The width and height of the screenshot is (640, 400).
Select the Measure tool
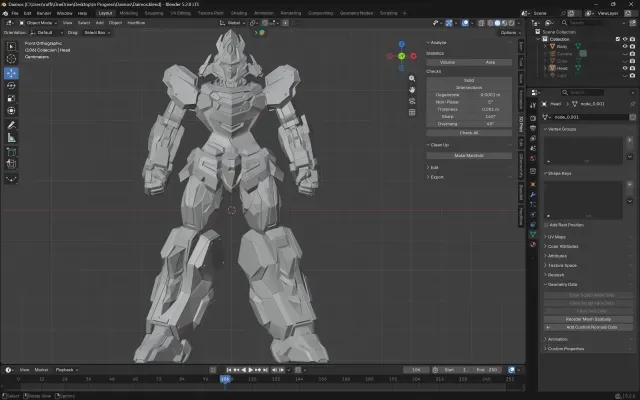pos(11,138)
